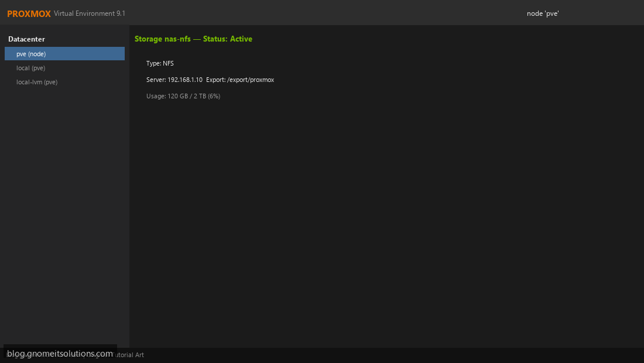This screenshot has width=644, height=363.
Task: Click the node 'pve' label in the header
Action: tap(543, 13)
